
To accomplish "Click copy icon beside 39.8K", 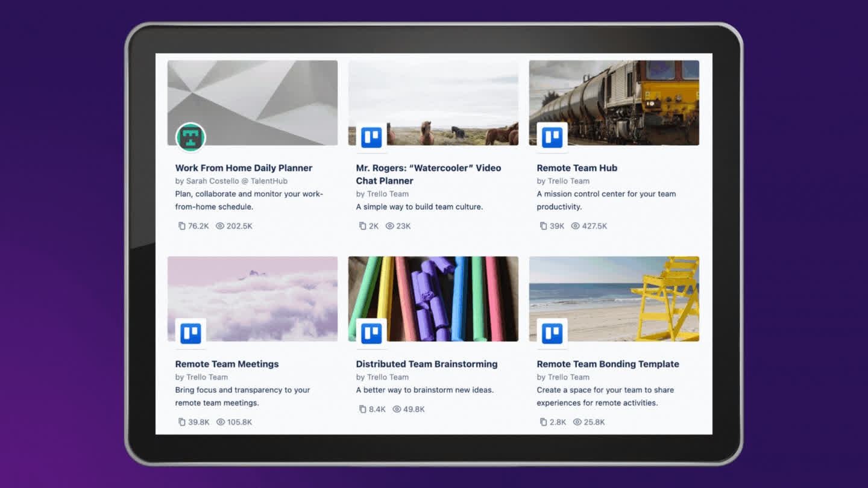I will point(181,422).
